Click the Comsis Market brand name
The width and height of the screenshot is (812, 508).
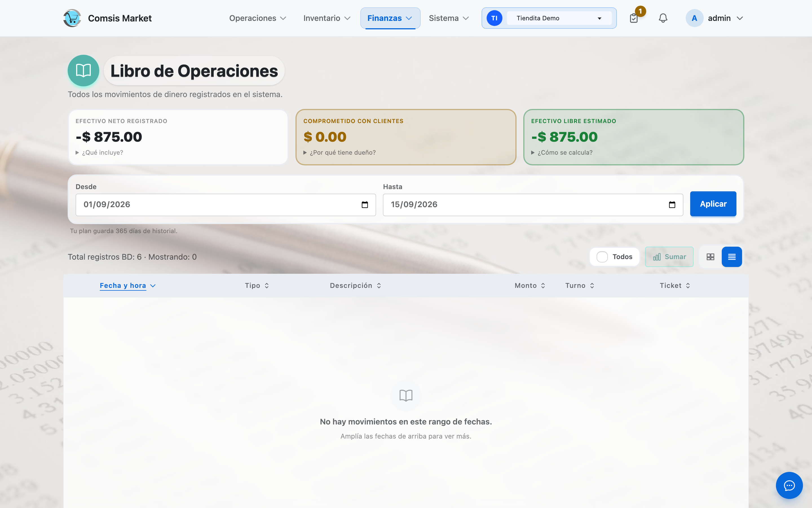[120, 18]
